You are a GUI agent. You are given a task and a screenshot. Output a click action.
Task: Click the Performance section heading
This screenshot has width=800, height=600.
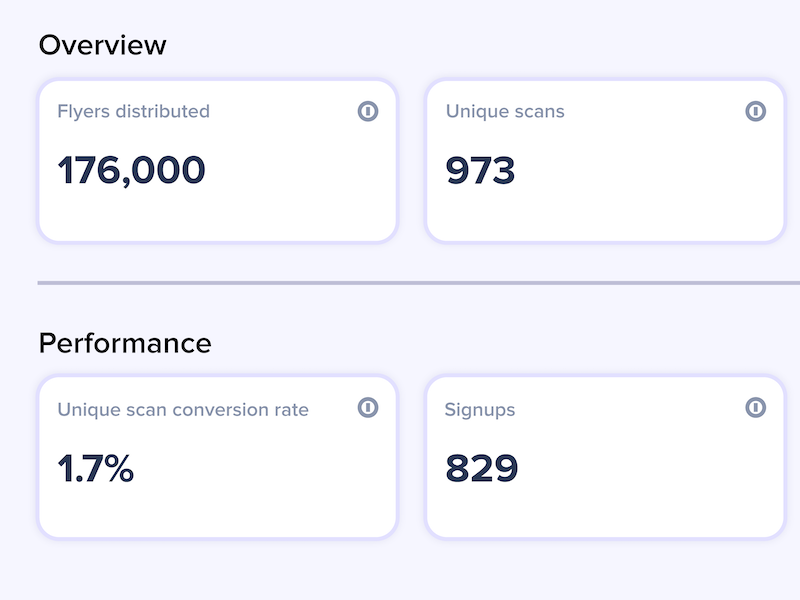coord(125,343)
